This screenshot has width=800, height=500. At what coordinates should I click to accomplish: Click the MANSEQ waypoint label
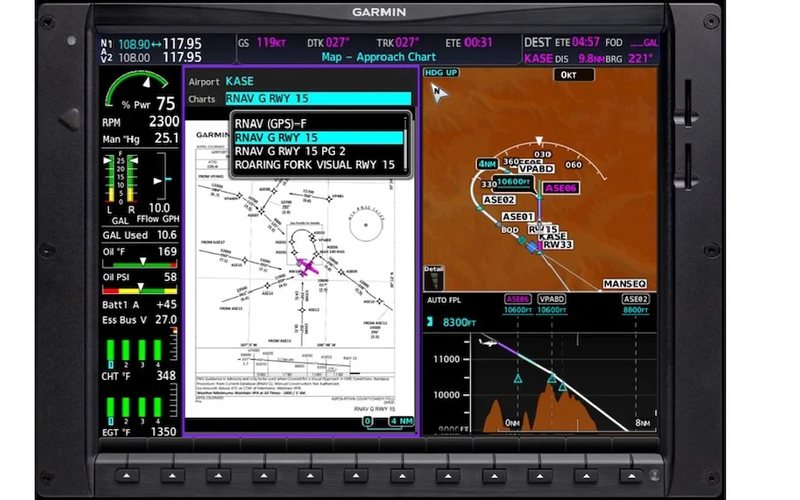625,284
